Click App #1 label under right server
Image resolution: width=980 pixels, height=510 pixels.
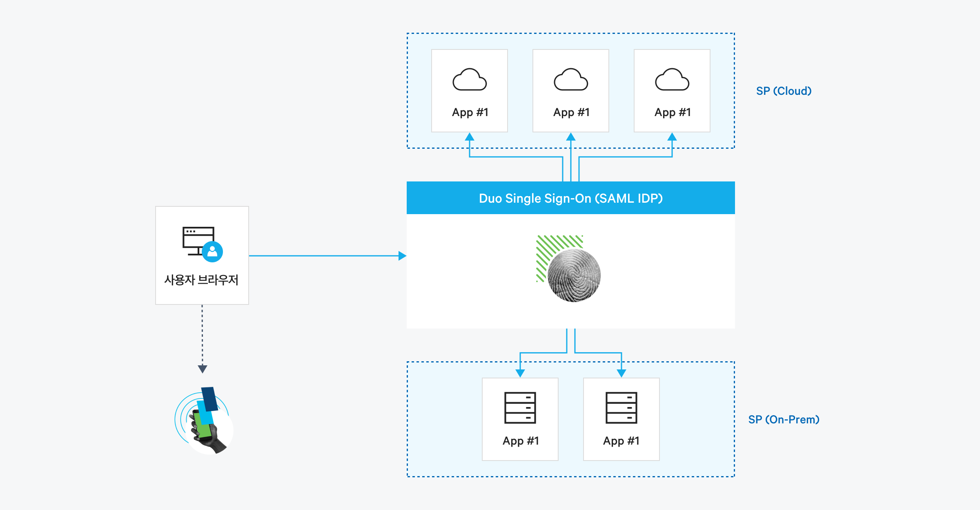621,441
